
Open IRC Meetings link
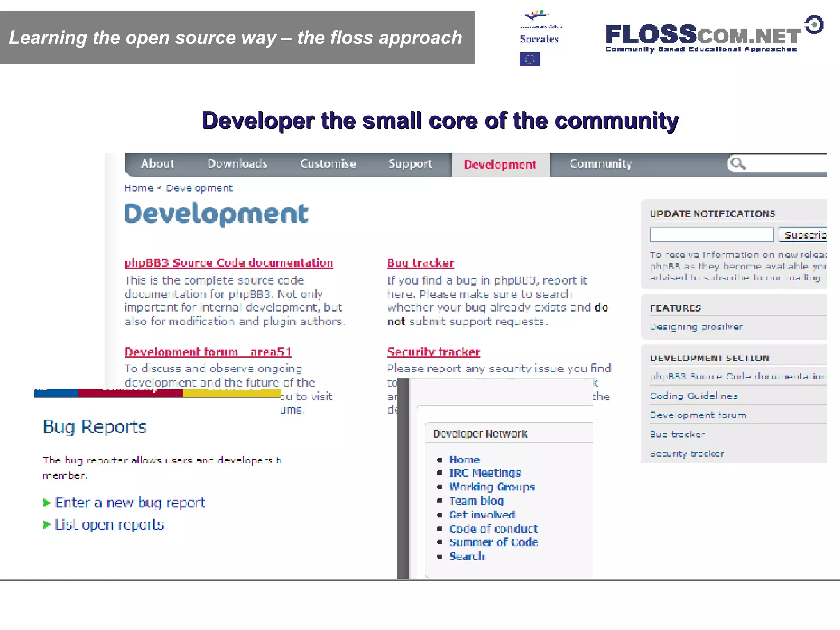click(485, 473)
